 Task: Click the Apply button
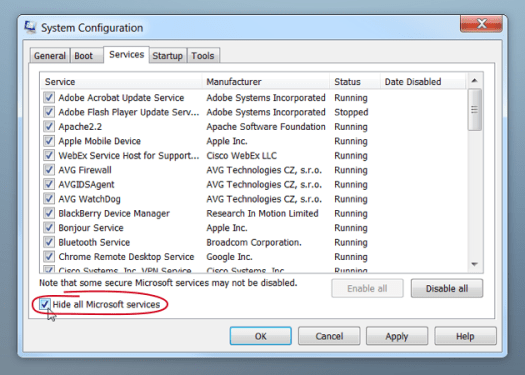click(x=397, y=336)
